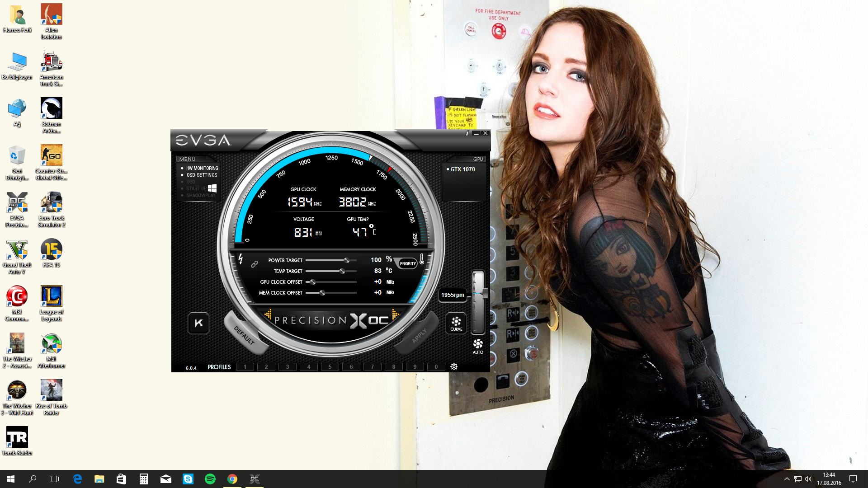Viewport: 868px width, 488px height.
Task: Open Counter-Strike Global Offensive shortcut
Action: click(x=52, y=163)
